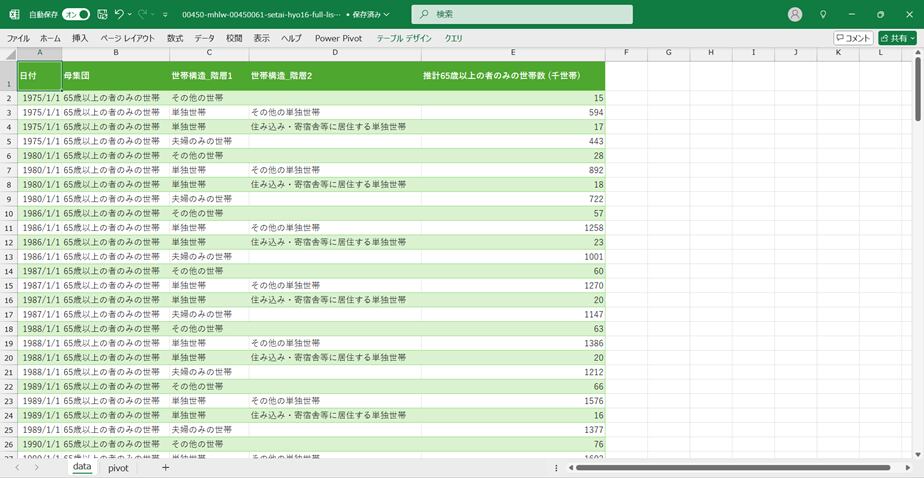Select column E header
The image size is (924, 478).
point(513,53)
